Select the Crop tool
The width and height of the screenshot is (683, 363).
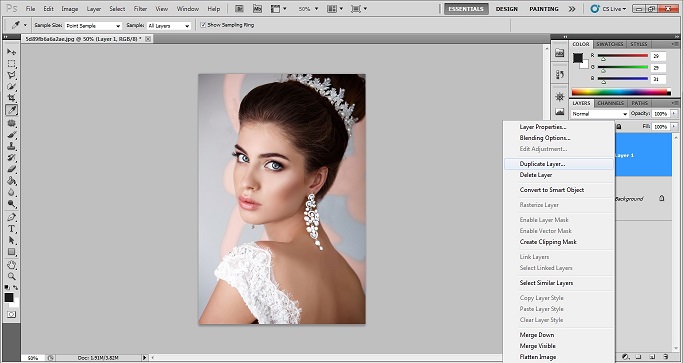(11, 98)
